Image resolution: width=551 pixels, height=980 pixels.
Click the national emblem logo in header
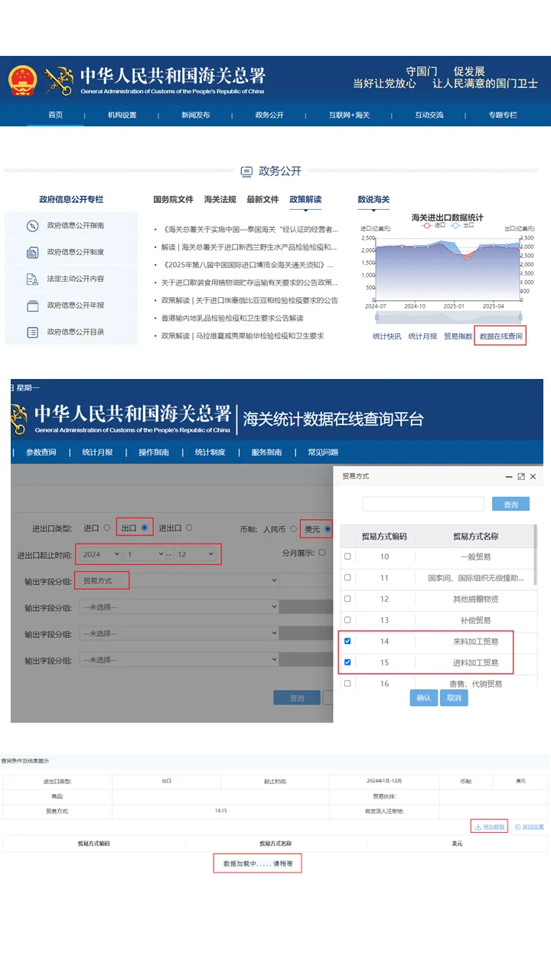pyautogui.click(x=22, y=80)
